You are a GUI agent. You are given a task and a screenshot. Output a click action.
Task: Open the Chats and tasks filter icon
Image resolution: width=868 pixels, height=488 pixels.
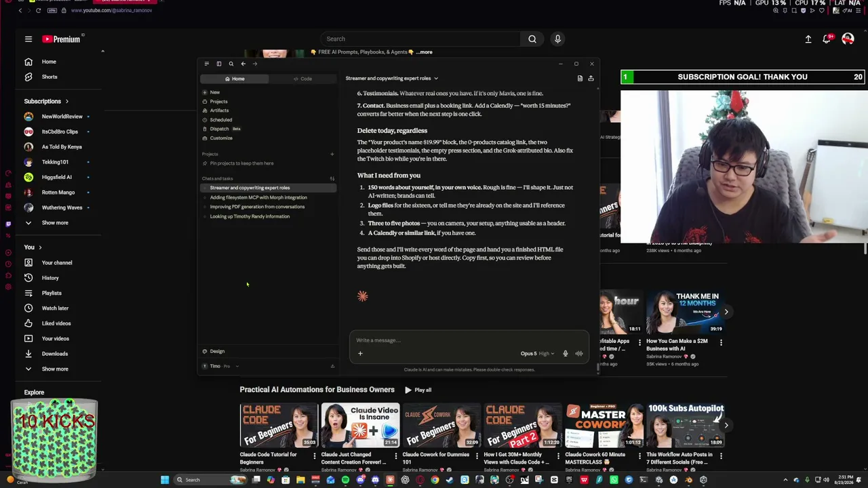[332, 179]
